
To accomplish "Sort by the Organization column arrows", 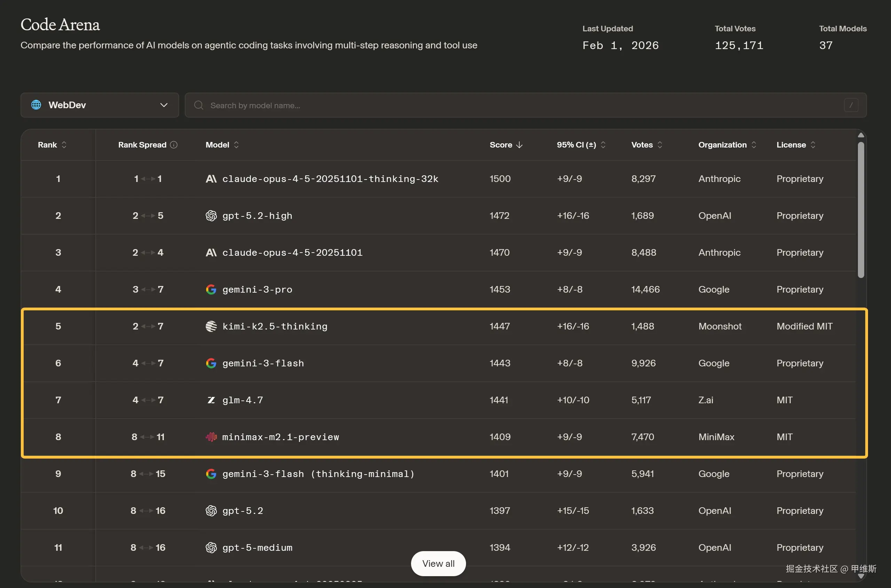I will point(754,145).
